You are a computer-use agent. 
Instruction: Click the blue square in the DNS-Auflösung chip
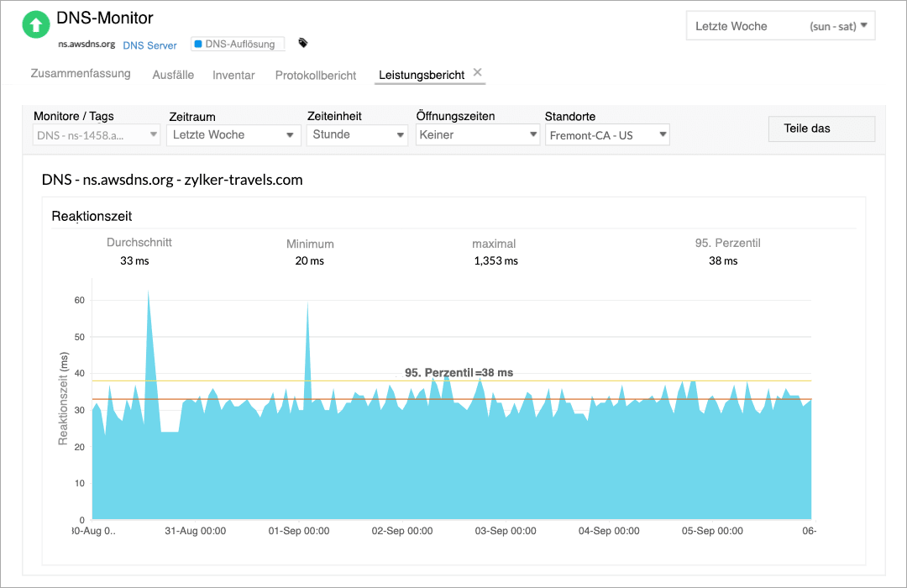click(197, 44)
